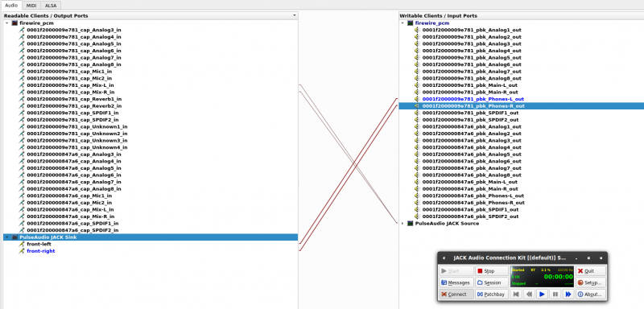Click the PulseAudio JACK Source client icon
The width and height of the screenshot is (644, 309).
point(411,223)
